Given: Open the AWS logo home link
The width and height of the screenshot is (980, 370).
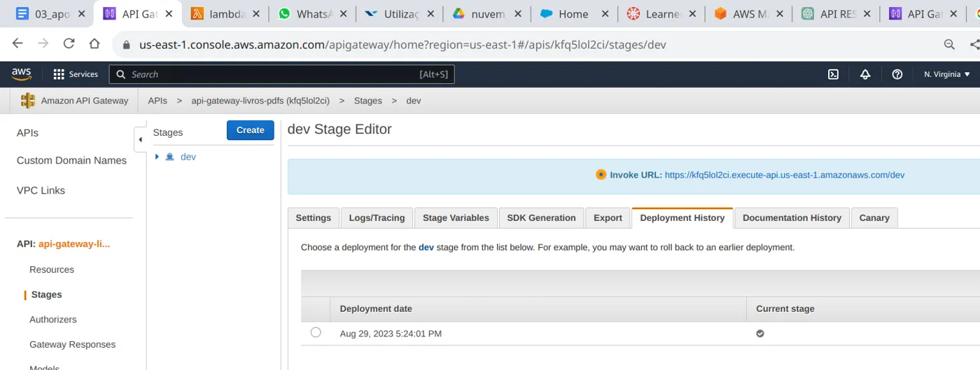Looking at the screenshot, I should tap(21, 73).
